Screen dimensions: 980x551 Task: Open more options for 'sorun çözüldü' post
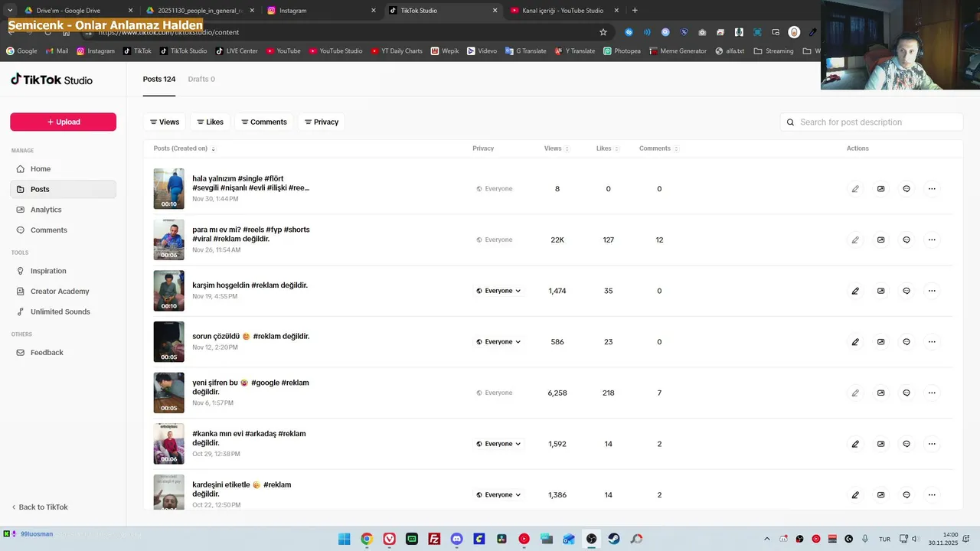coord(932,342)
